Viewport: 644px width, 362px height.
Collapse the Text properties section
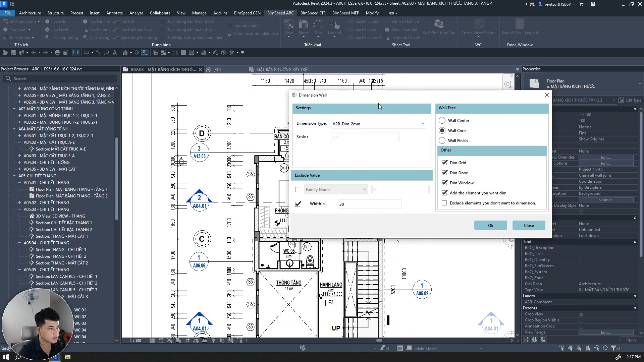coord(635,242)
